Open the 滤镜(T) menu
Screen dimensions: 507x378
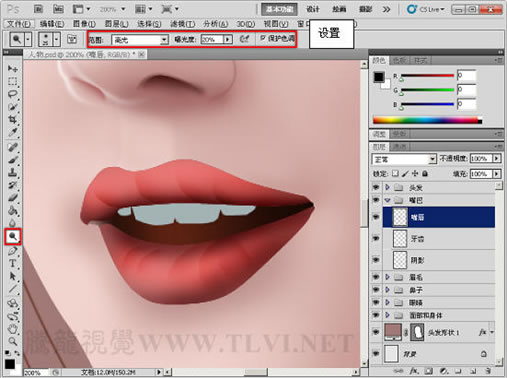coord(182,24)
